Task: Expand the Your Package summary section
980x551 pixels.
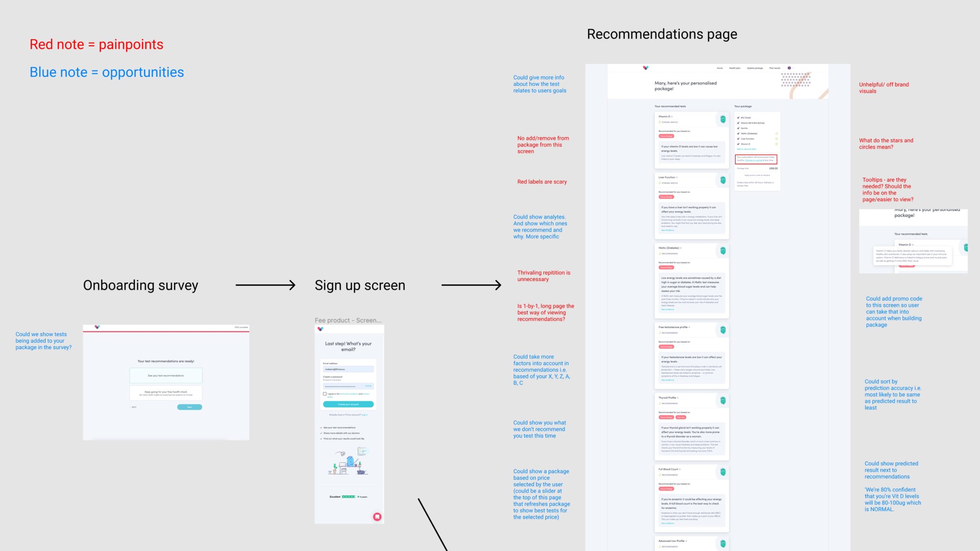Action: [743, 106]
